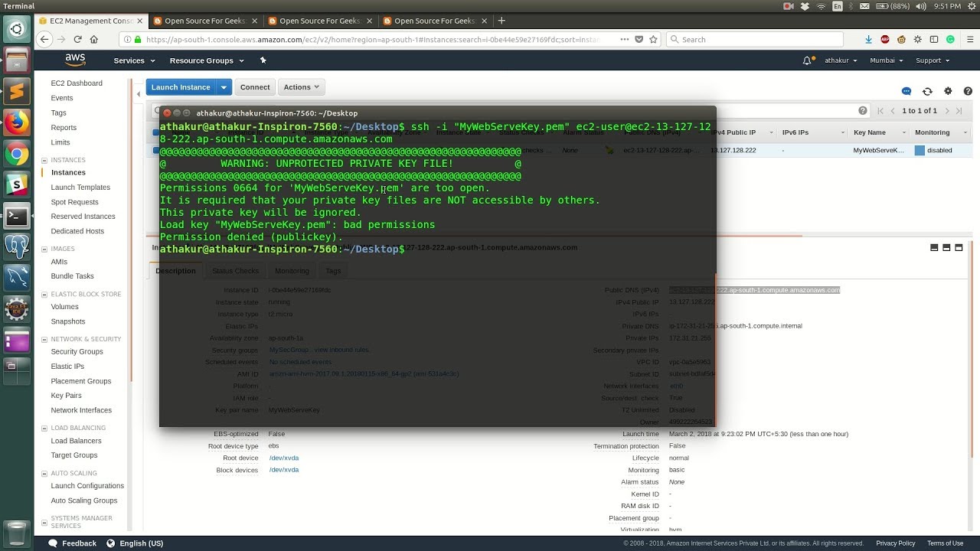Open the Actions dropdown
The image size is (980, 551).
point(302,87)
